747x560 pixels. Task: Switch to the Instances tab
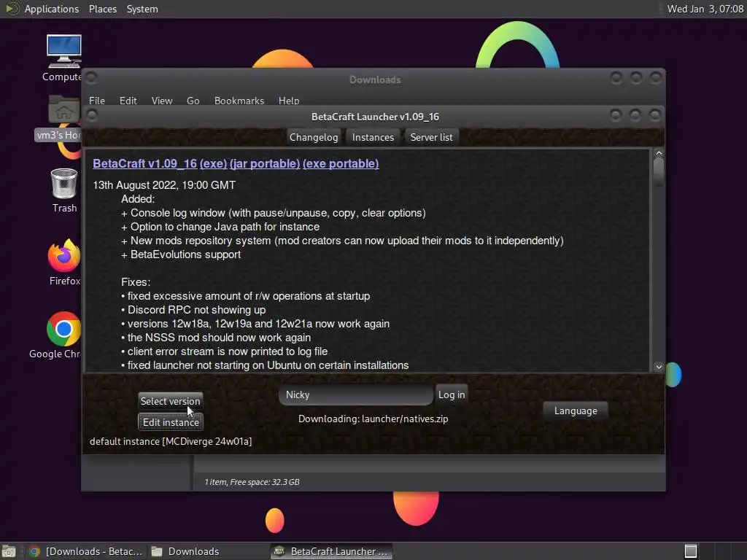pyautogui.click(x=373, y=137)
